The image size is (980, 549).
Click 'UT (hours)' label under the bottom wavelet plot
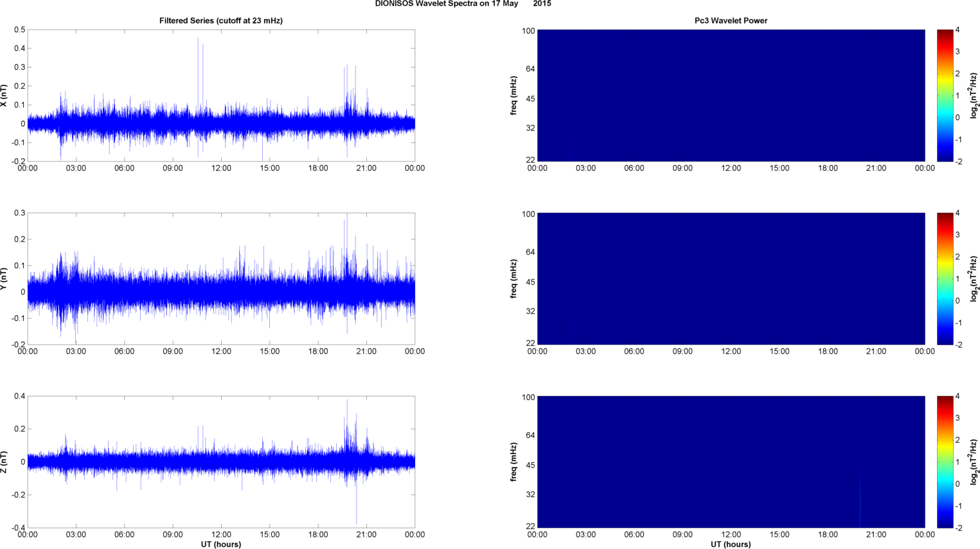(x=731, y=544)
